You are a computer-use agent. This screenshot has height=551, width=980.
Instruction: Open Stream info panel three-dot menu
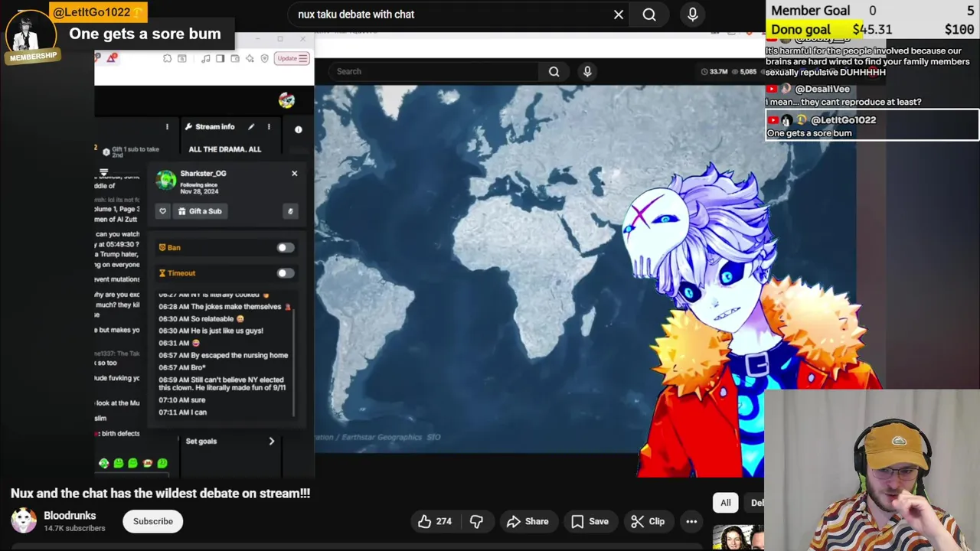coord(269,127)
